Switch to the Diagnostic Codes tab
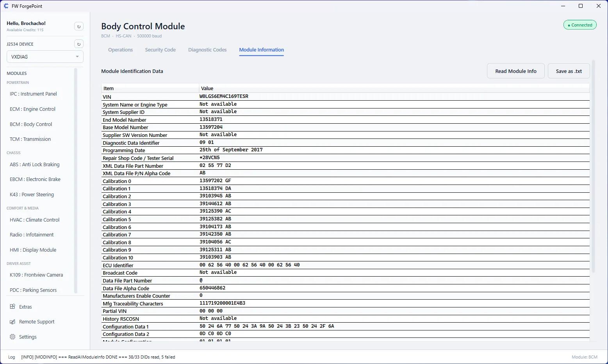This screenshot has width=608, height=364. click(207, 50)
